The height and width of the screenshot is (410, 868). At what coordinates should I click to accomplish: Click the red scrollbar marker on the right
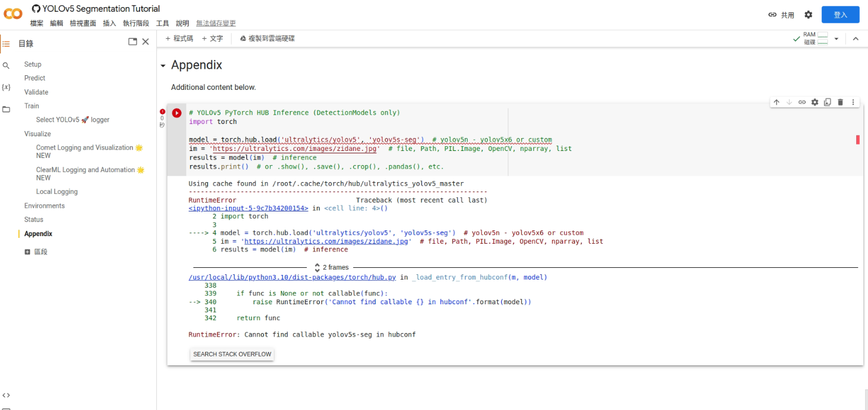coord(857,140)
